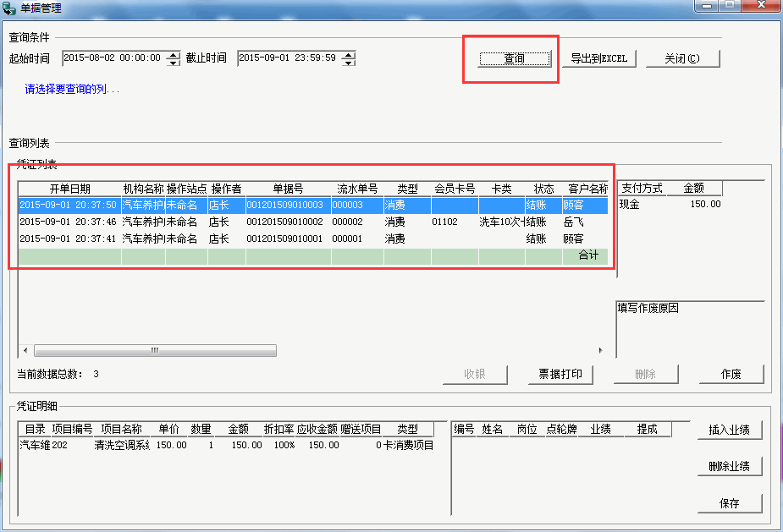This screenshot has width=783, height=532.
Task: Click the 流水单号 column header
Action: pos(357,189)
